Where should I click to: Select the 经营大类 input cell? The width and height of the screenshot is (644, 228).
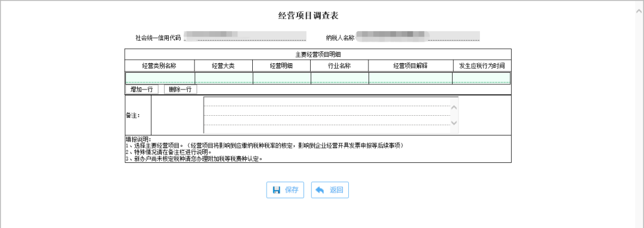[x=224, y=78]
